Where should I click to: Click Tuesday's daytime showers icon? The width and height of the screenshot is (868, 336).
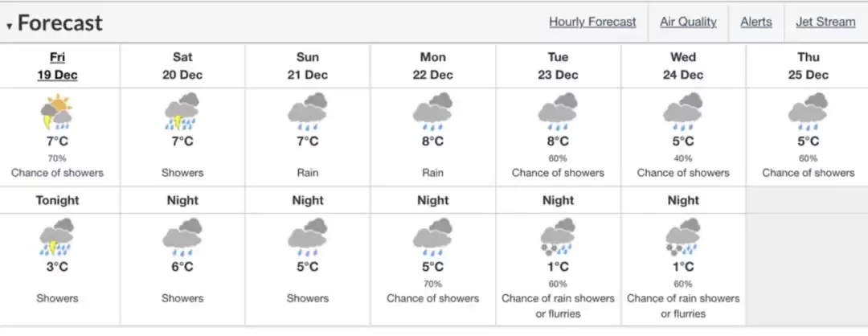[558, 111]
